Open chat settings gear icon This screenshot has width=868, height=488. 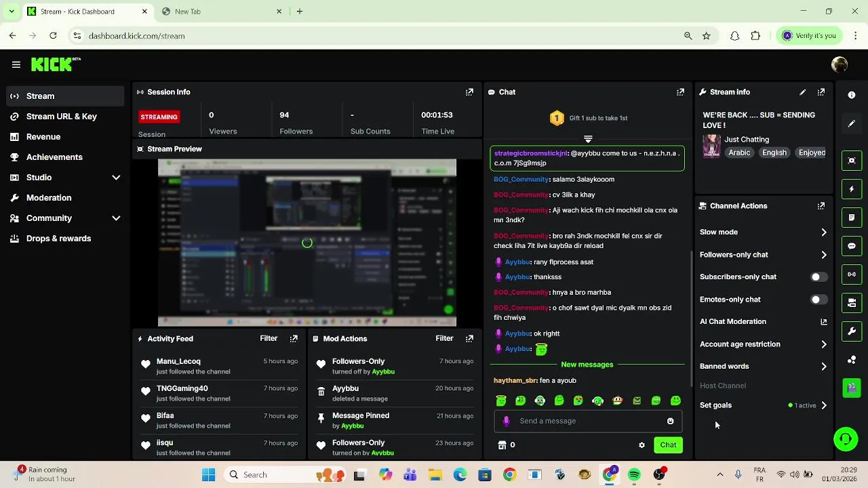pyautogui.click(x=642, y=445)
